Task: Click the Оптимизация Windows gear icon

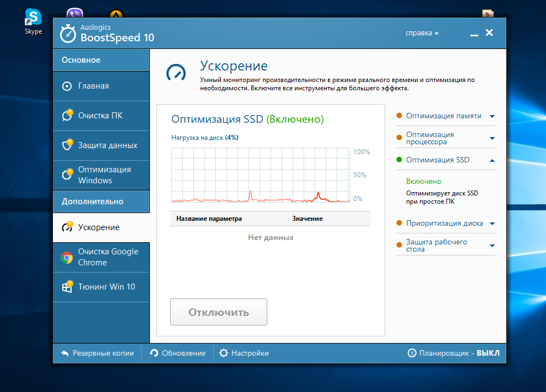Action: 67,175
